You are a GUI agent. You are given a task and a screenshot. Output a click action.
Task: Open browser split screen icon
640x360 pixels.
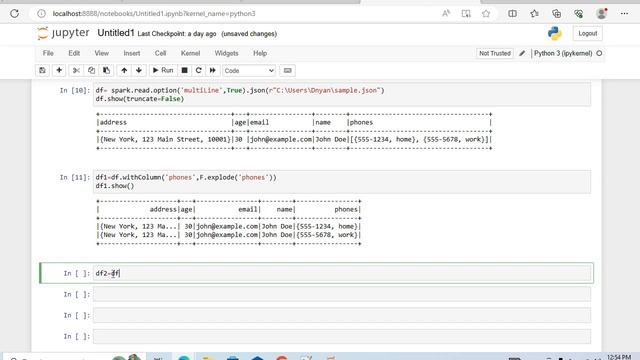[x=512, y=13]
